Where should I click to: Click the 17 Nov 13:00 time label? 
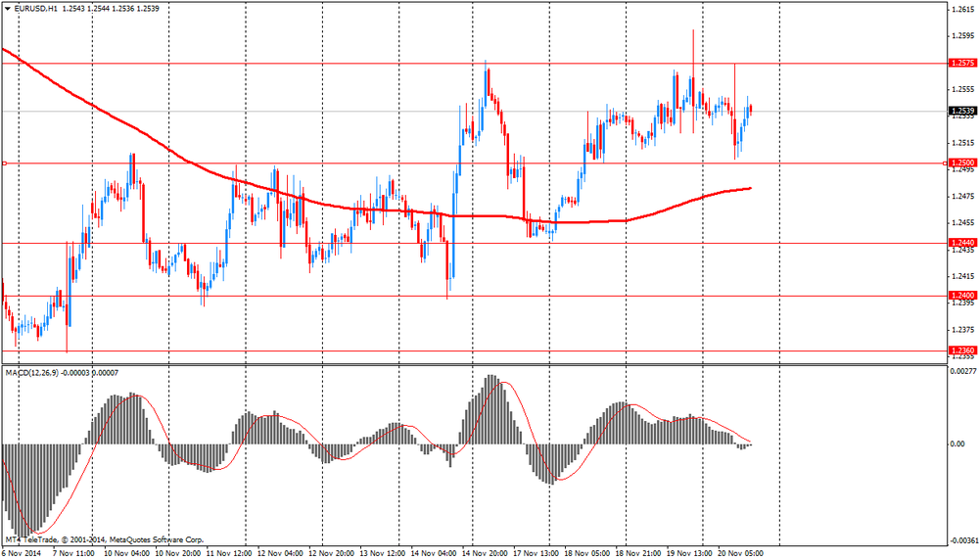[x=536, y=553]
